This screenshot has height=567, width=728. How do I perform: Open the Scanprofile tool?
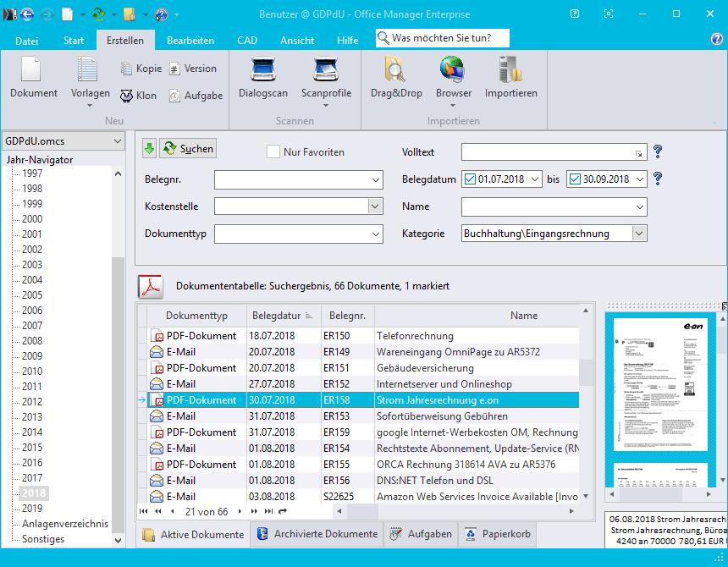point(326,70)
